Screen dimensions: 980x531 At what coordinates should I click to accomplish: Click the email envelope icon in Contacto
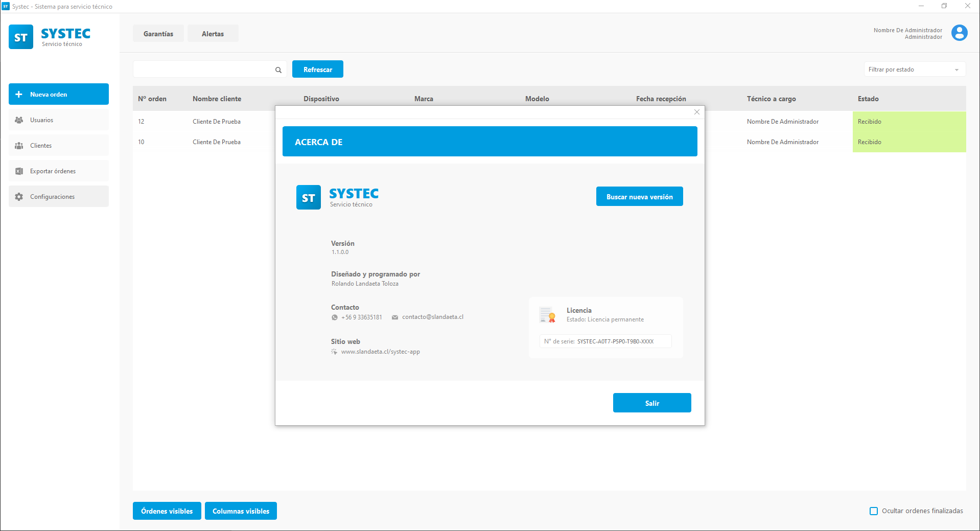395,317
